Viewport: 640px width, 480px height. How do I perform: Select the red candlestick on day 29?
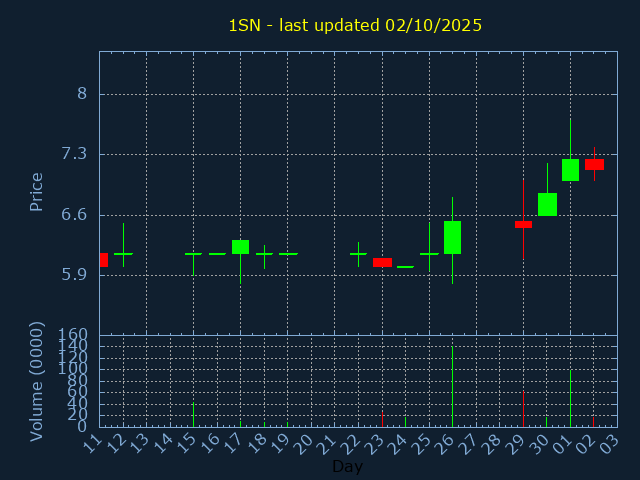pyautogui.click(x=523, y=224)
